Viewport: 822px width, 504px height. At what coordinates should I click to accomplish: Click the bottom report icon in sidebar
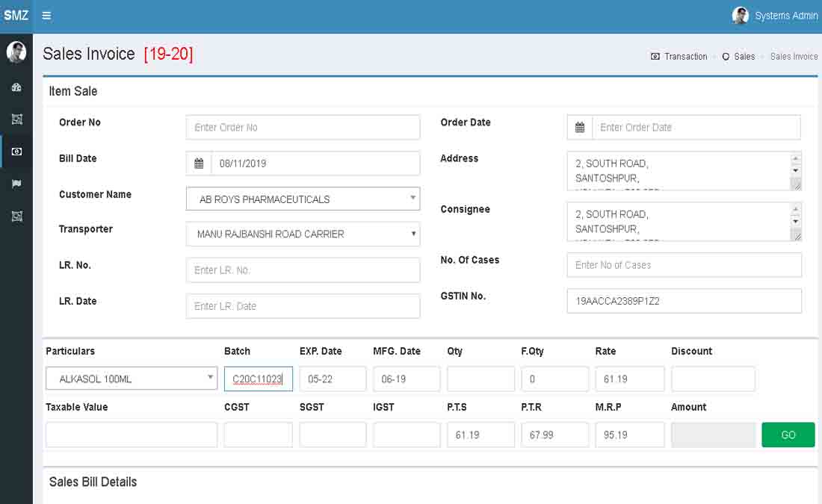[16, 216]
